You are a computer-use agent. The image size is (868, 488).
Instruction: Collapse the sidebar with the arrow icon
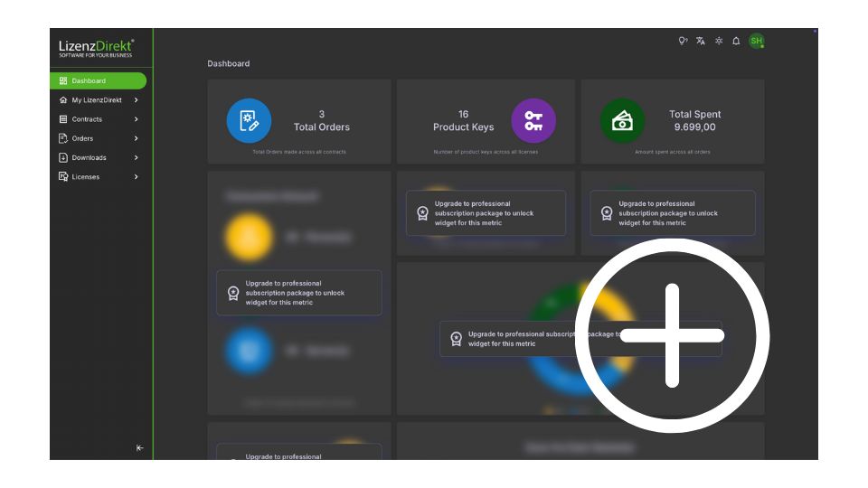[x=139, y=447]
